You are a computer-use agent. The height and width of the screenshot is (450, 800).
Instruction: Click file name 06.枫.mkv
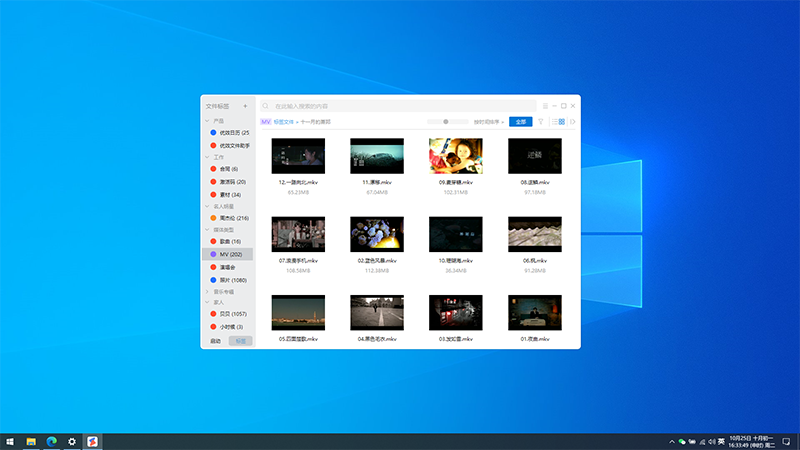535,261
